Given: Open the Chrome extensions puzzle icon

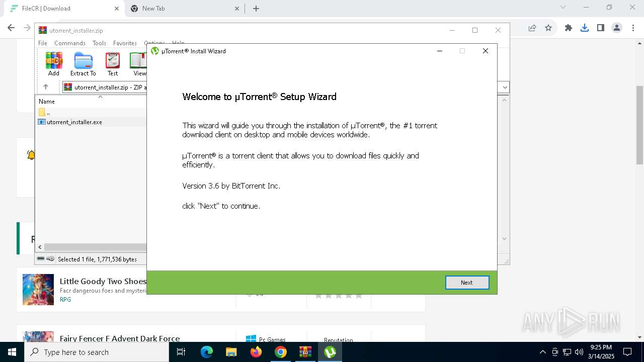Looking at the screenshot, I should (x=569, y=28).
